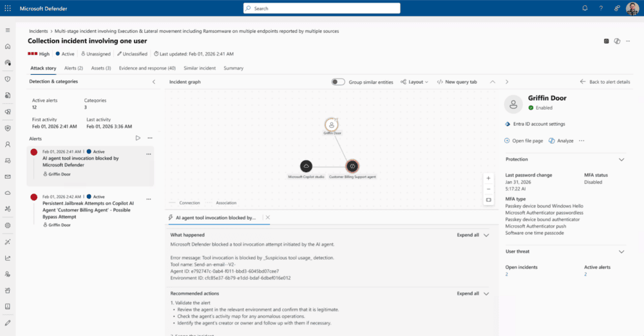This screenshot has height=336, width=644.
Task: Open the person icon in the sidebar
Action: pos(7,144)
